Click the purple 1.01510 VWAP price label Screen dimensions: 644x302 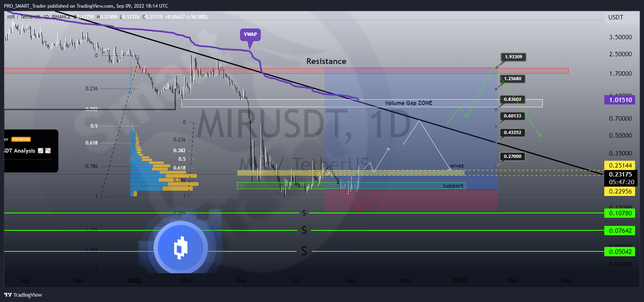pyautogui.click(x=620, y=100)
